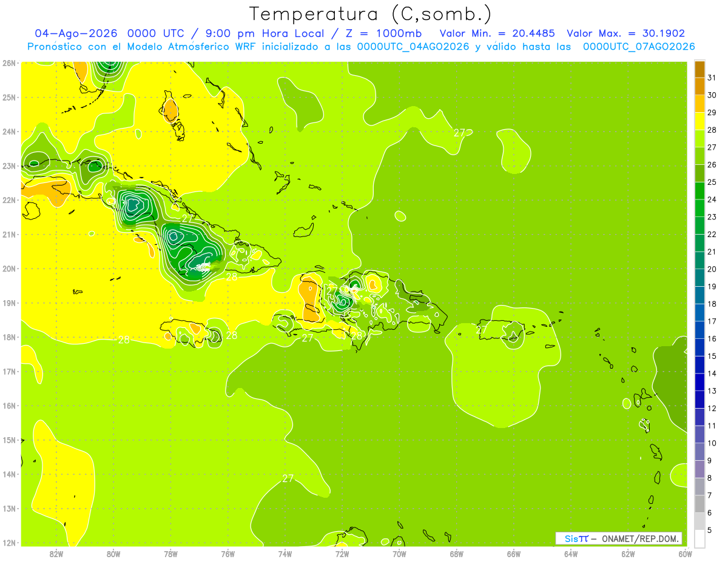The image size is (728, 562).
Task: Click the '62W' longitude axis label
Action: click(x=628, y=554)
